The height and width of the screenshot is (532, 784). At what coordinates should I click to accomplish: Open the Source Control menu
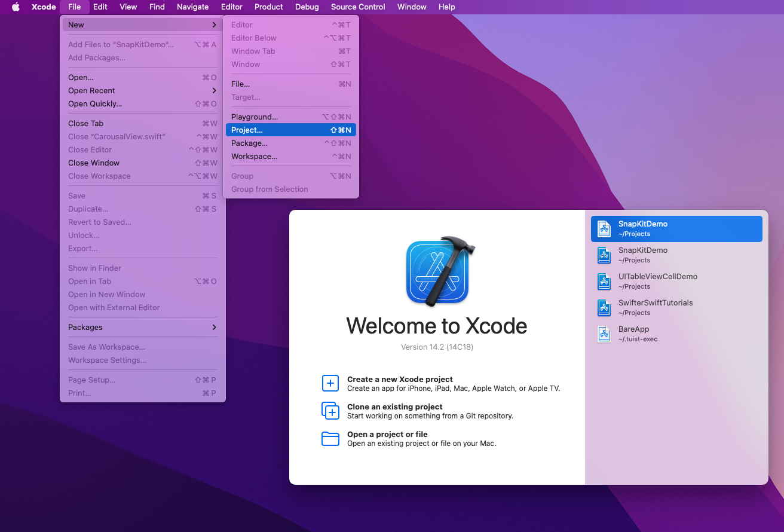pos(358,7)
